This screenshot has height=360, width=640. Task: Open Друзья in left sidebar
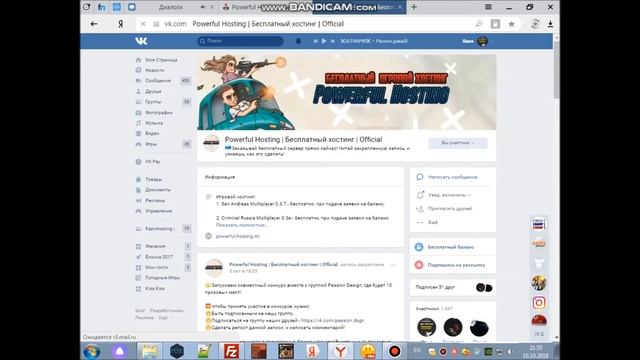click(153, 91)
